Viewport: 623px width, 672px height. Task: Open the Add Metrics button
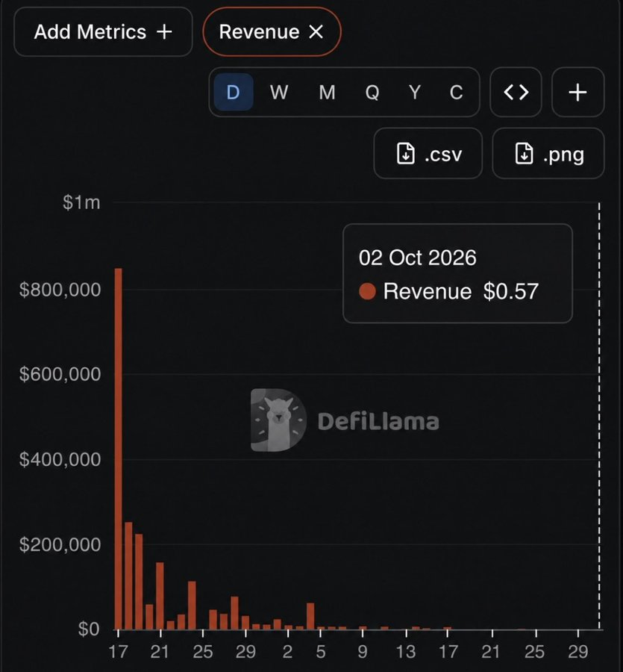[103, 31]
